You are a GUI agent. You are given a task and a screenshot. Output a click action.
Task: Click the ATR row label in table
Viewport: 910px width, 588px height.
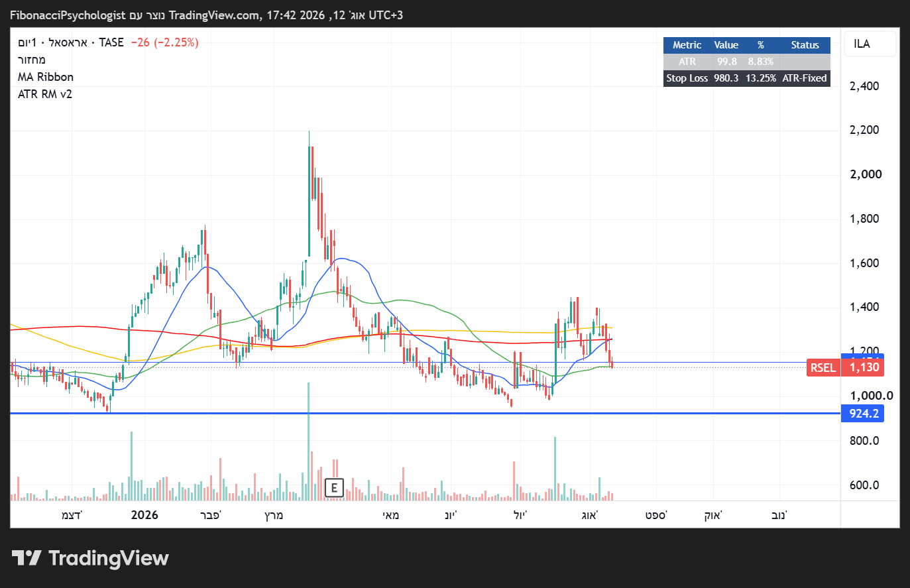687,62
